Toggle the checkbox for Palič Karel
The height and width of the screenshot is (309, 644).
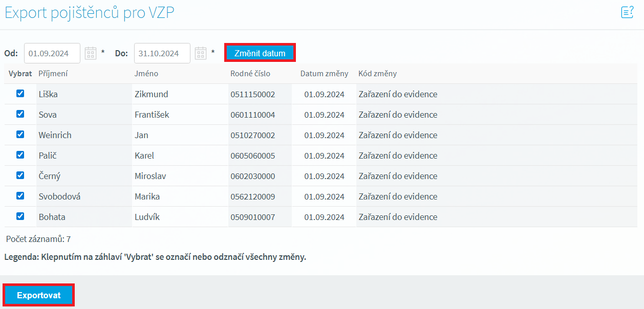(x=20, y=155)
